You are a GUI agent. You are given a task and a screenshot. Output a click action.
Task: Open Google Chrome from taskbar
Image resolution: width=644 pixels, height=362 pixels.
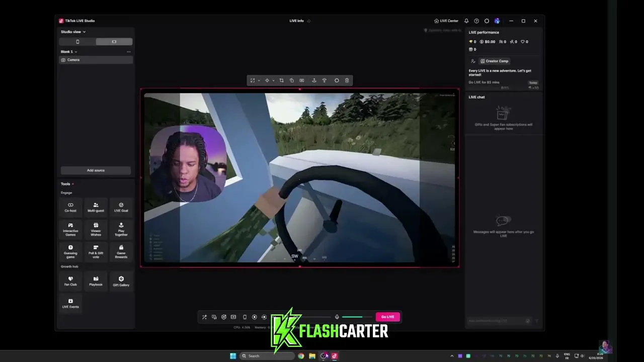pyautogui.click(x=301, y=356)
